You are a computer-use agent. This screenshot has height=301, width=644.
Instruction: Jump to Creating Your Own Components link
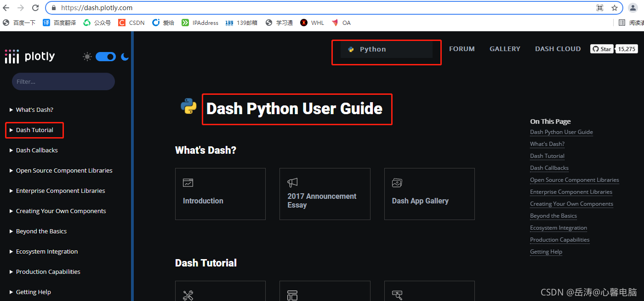click(571, 204)
